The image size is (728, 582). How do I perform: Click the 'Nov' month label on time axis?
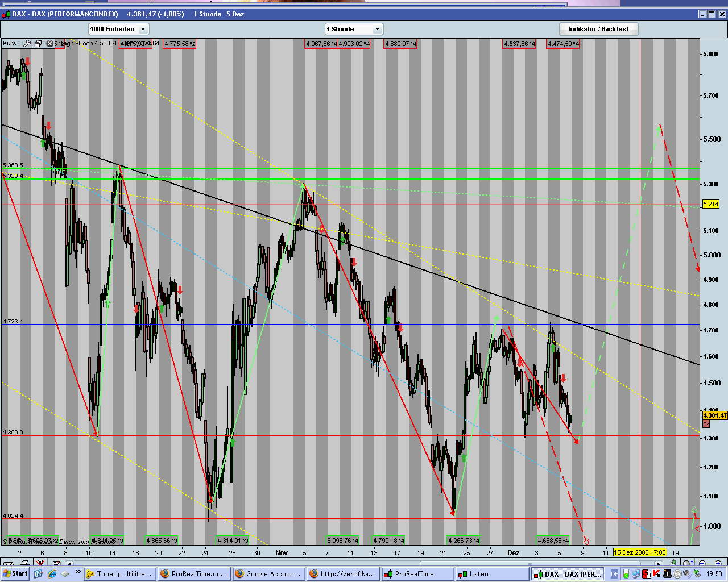pyautogui.click(x=282, y=552)
